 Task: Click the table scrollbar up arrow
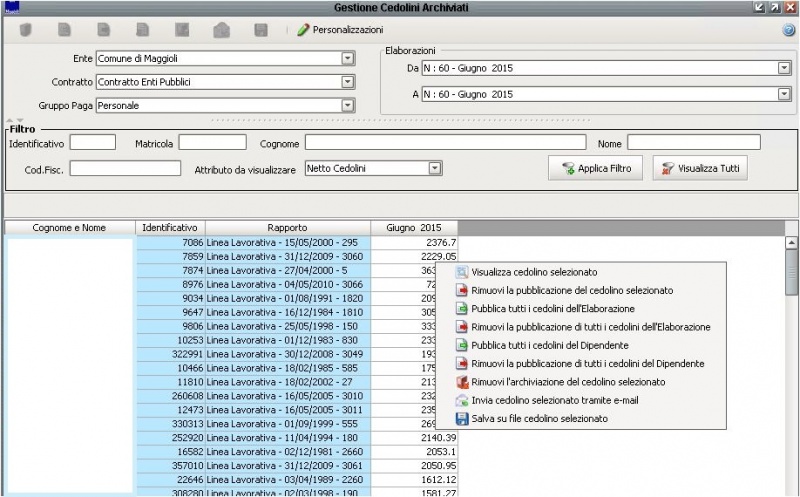coord(792,243)
